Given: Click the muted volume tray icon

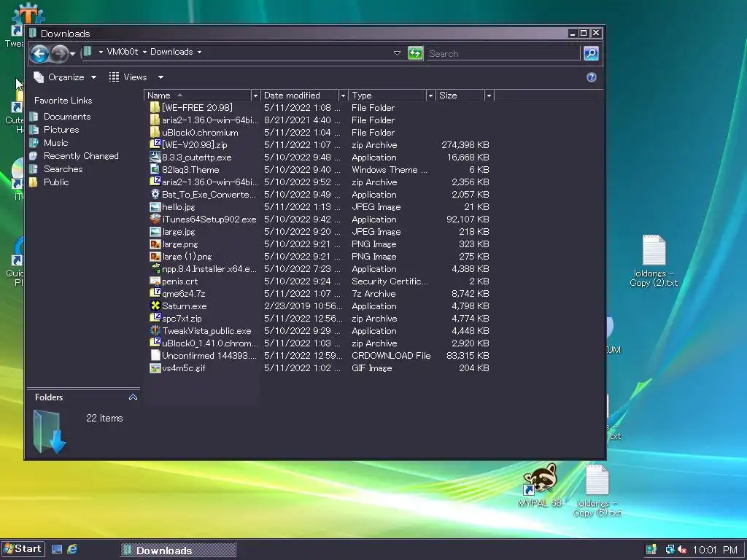Looking at the screenshot, I should (x=682, y=550).
